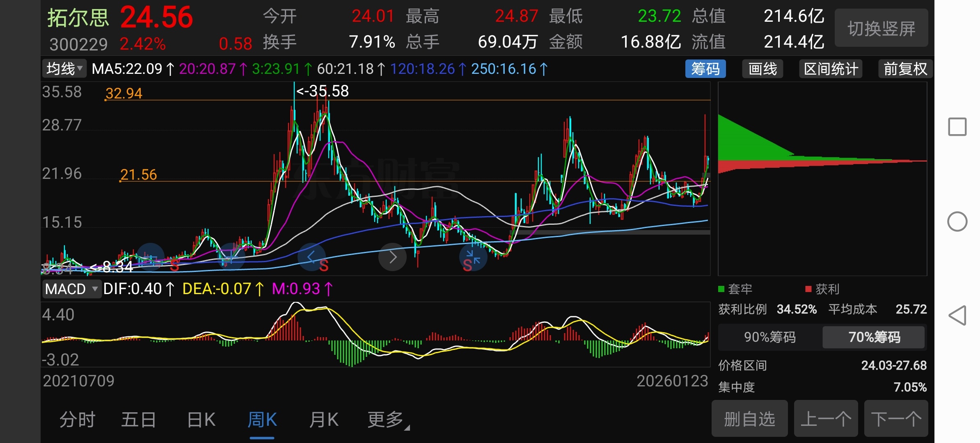Select the 90%筹码 option
Viewport: 980px width, 443px height.
click(769, 337)
